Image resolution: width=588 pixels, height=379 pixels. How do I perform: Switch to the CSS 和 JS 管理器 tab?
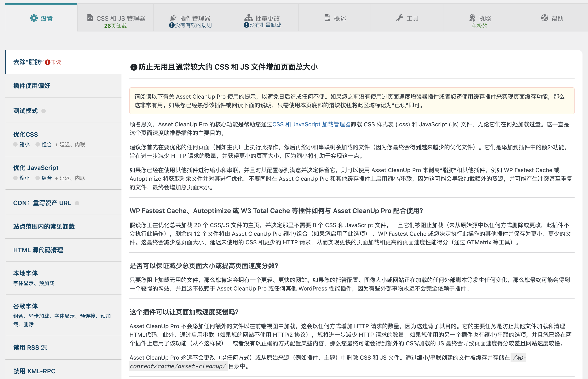(x=115, y=18)
